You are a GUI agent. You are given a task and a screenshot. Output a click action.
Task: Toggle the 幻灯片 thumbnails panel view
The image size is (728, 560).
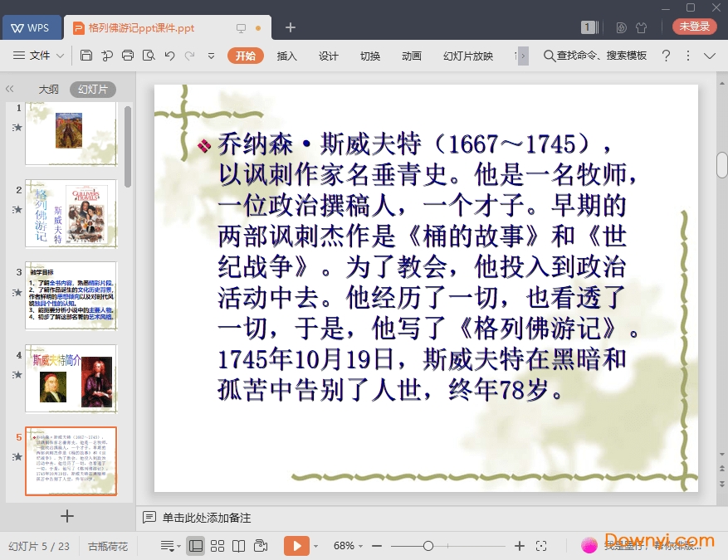click(92, 90)
